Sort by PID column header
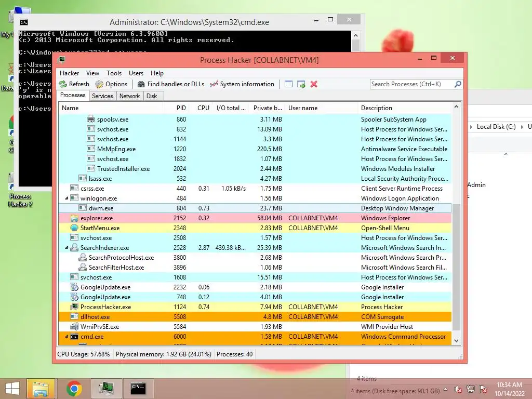 point(176,108)
